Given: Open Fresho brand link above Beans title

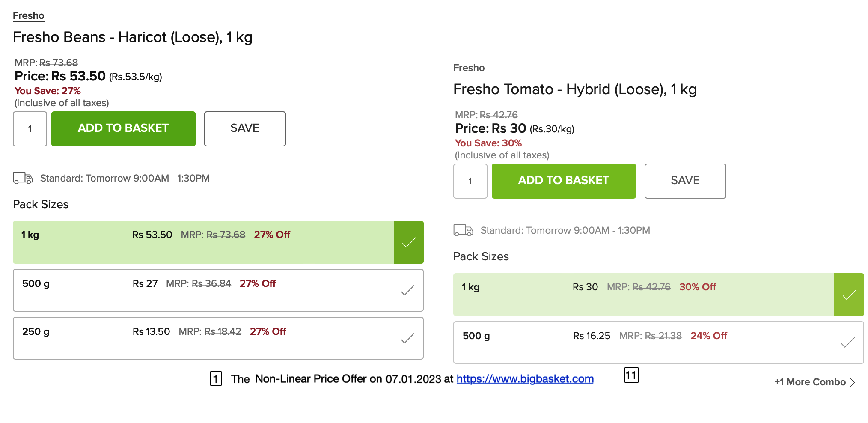Looking at the screenshot, I should coord(28,16).
